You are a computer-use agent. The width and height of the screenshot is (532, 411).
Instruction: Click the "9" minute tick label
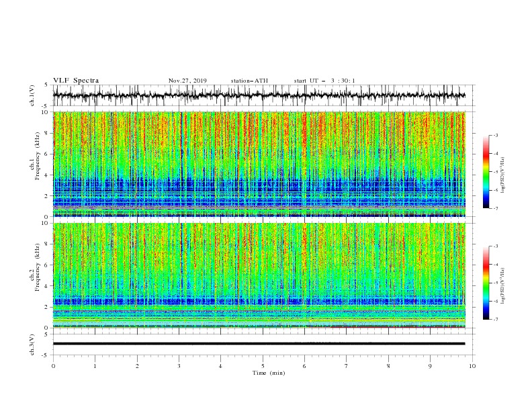tap(430, 366)
